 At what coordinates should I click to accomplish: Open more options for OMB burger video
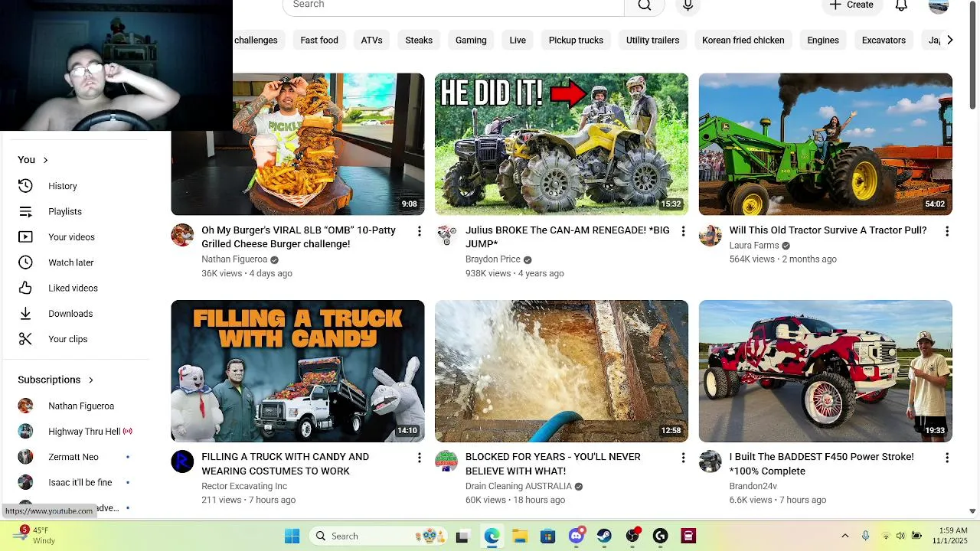click(419, 231)
